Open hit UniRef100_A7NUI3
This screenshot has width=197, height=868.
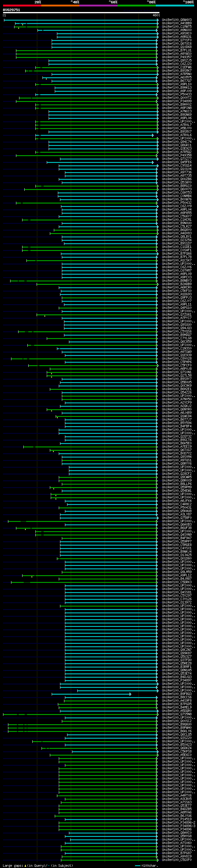(x=176, y=111)
